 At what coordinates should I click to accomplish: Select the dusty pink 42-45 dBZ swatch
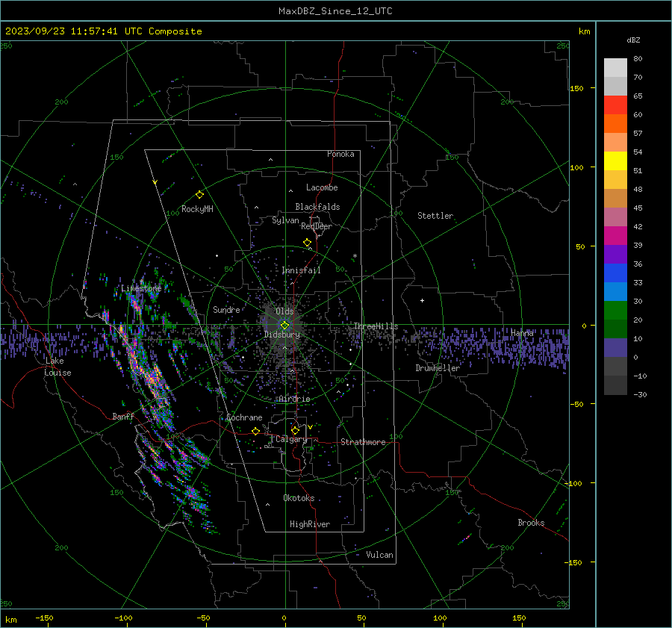(x=615, y=217)
